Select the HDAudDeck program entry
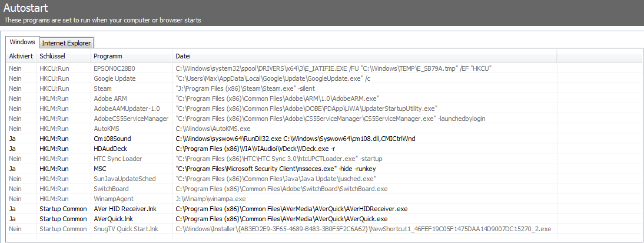 coord(110,149)
